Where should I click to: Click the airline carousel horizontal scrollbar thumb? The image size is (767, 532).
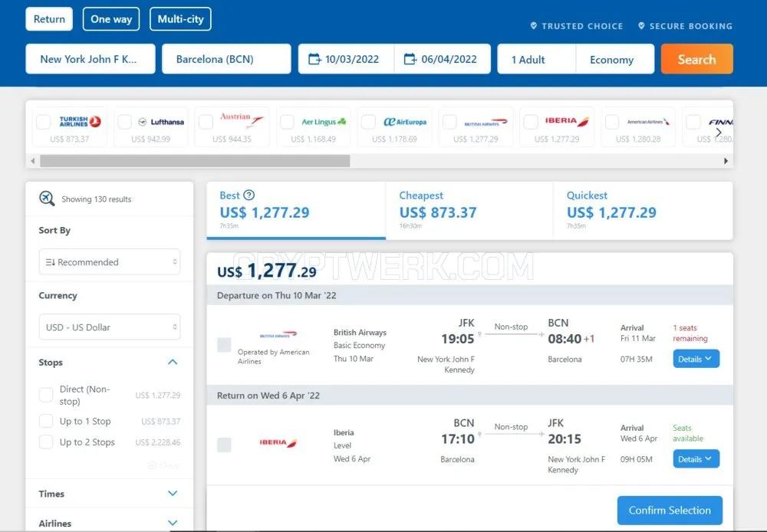pyautogui.click(x=195, y=161)
